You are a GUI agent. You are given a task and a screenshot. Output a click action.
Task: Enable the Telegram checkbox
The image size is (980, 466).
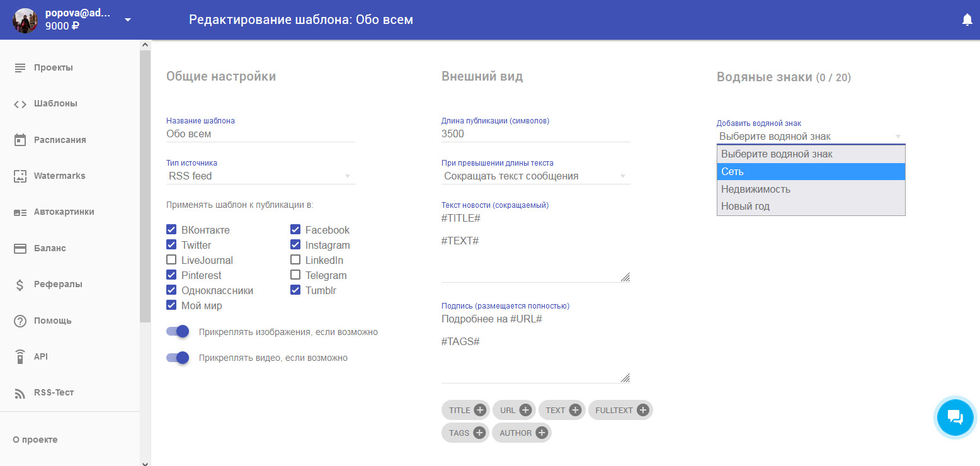pos(295,275)
